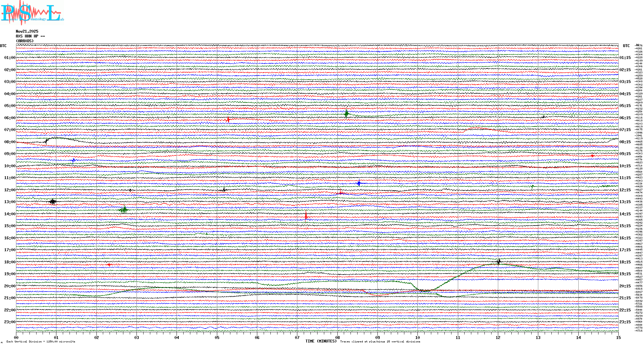Click the vertical division microvolts note
This screenshot has width=644, height=346.
(x=41, y=342)
